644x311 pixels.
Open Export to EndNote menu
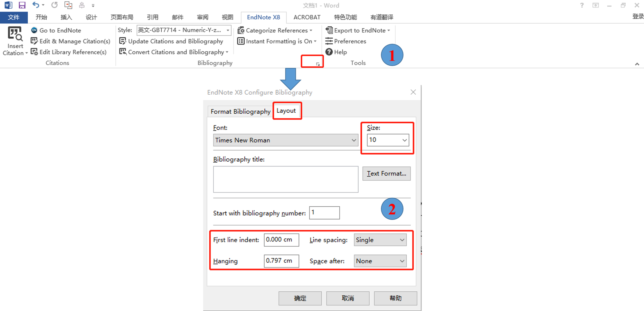click(x=358, y=30)
